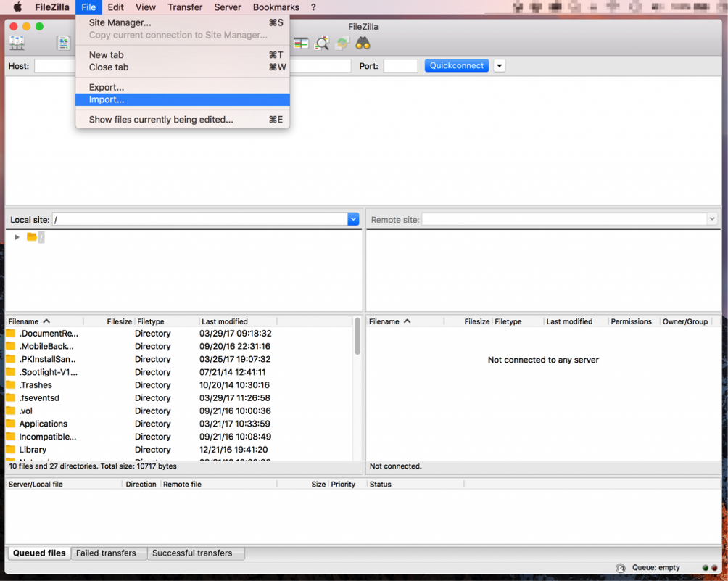This screenshot has width=728, height=581.
Task: Choose Close tab menu entry
Action: pyautogui.click(x=183, y=67)
